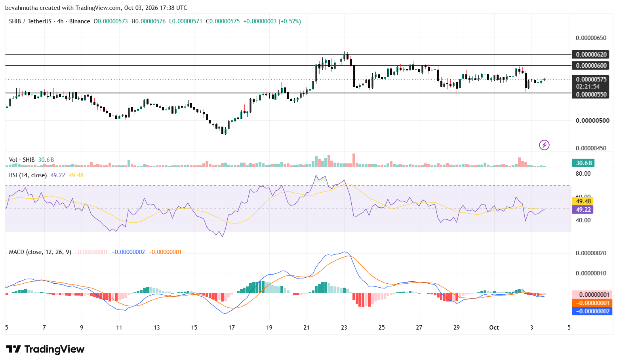Image resolution: width=619 pixels, height=364 pixels.
Task: Select the 0.00000600 horizontal line price label
Action: coord(591,65)
